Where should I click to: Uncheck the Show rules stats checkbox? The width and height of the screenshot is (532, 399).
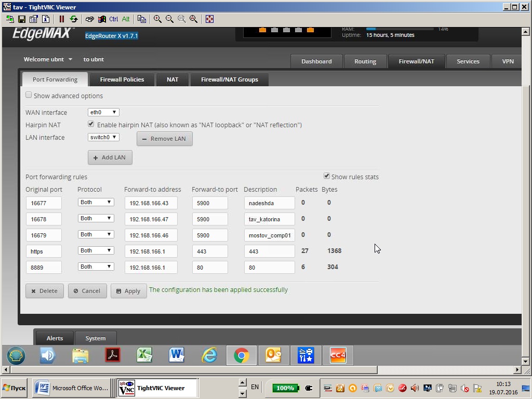[x=326, y=176]
